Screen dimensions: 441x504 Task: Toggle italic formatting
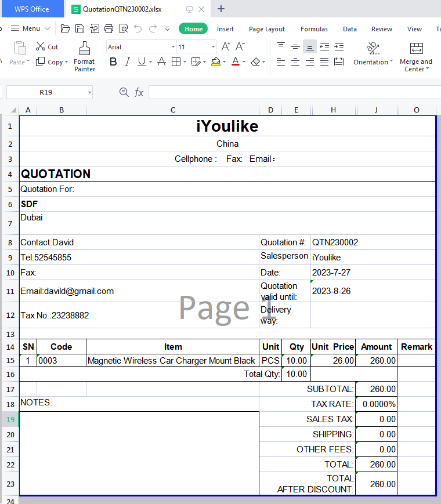click(x=128, y=61)
